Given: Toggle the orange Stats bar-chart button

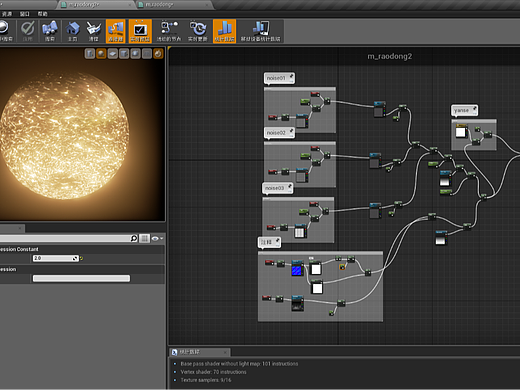Looking at the screenshot, I should tap(224, 31).
